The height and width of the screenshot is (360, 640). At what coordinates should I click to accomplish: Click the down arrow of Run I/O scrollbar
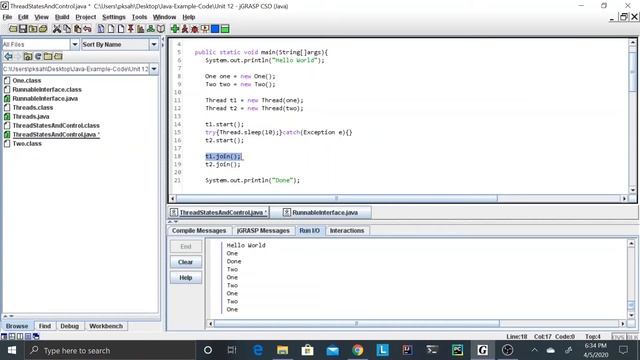pos(631,315)
